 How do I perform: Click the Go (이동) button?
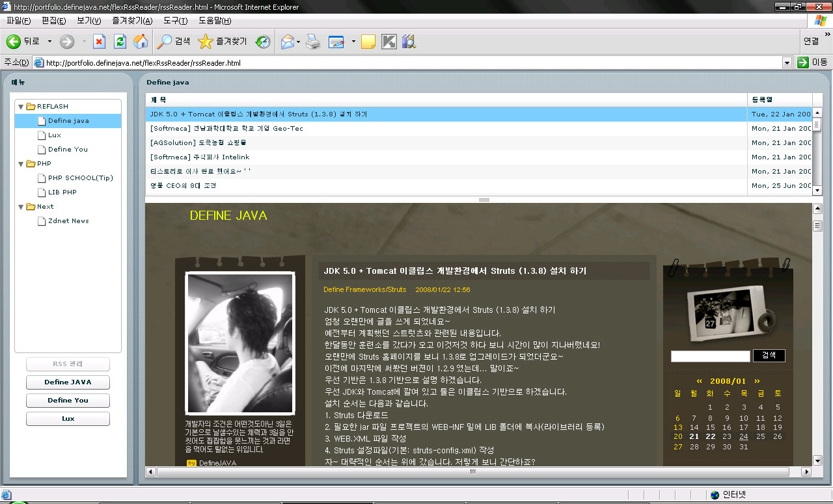pyautogui.click(x=813, y=62)
